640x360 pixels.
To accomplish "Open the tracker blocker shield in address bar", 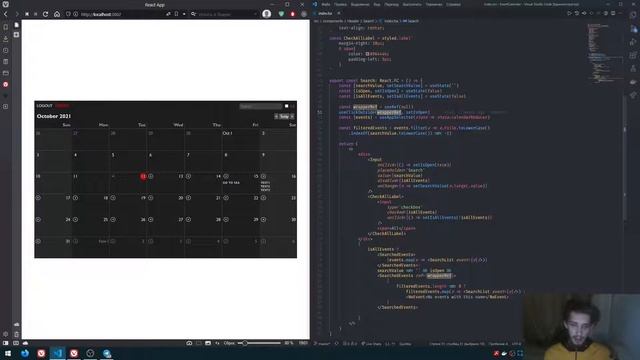I will click(68, 14).
